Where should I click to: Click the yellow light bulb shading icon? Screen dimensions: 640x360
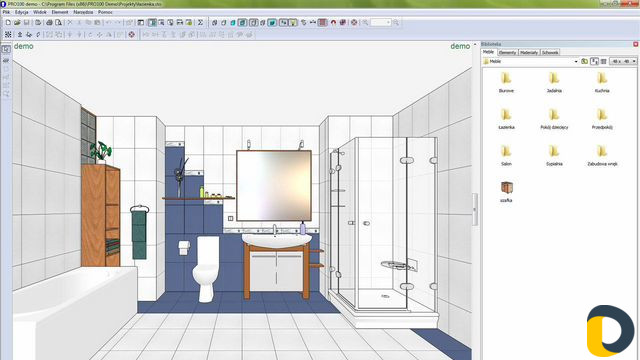click(293, 23)
